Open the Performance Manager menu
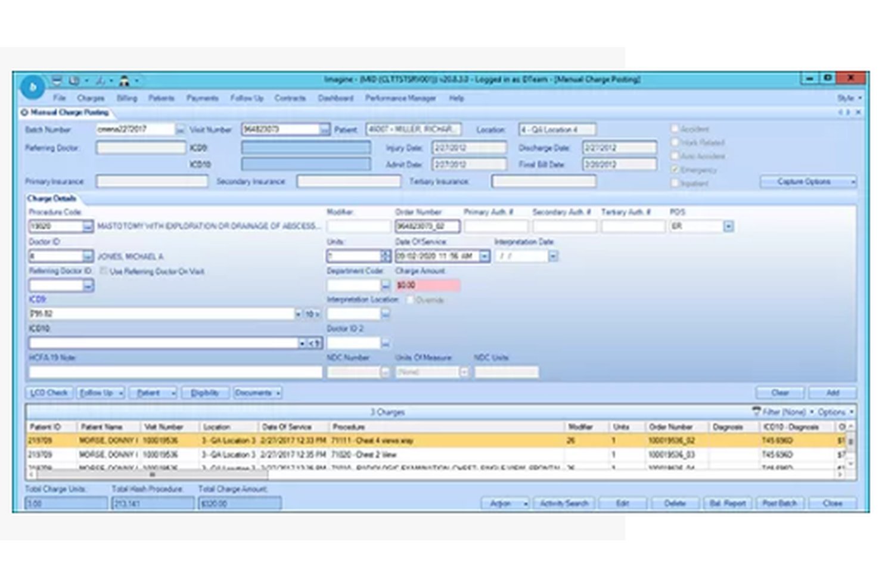The width and height of the screenshot is (882, 588). pyautogui.click(x=400, y=98)
